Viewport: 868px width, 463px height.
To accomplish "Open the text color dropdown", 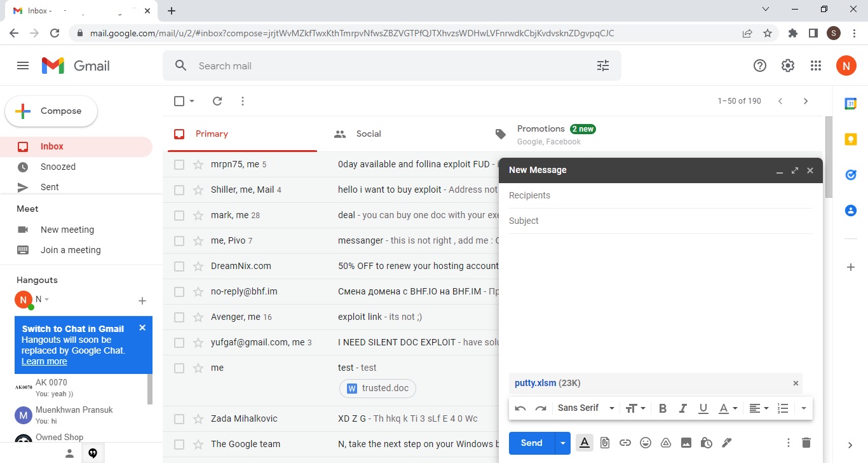I will click(727, 408).
